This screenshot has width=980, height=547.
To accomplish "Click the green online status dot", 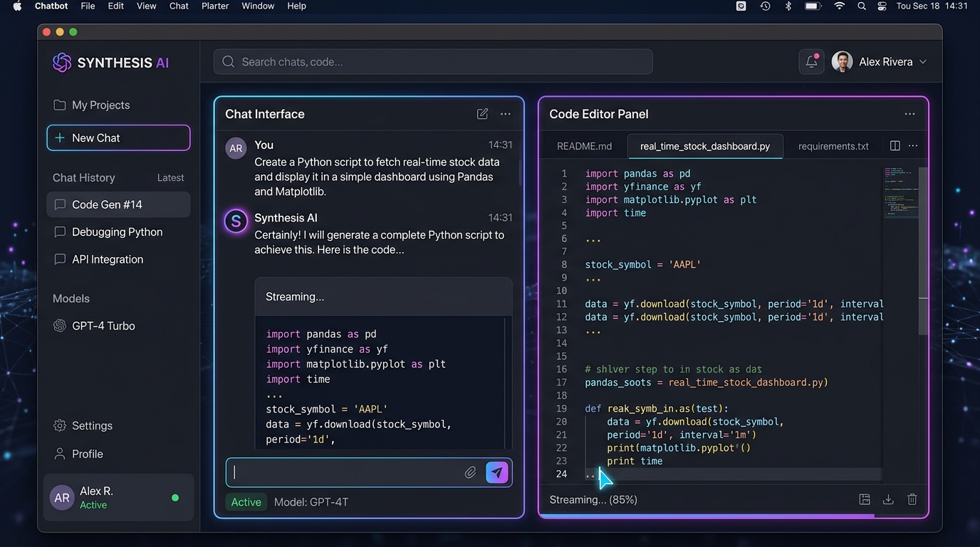I will [x=175, y=498].
